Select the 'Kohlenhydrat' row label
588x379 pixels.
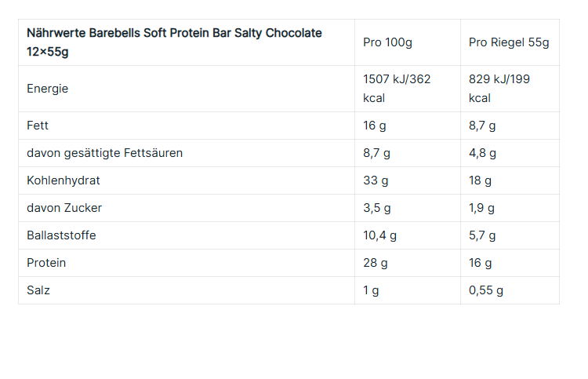coord(64,180)
